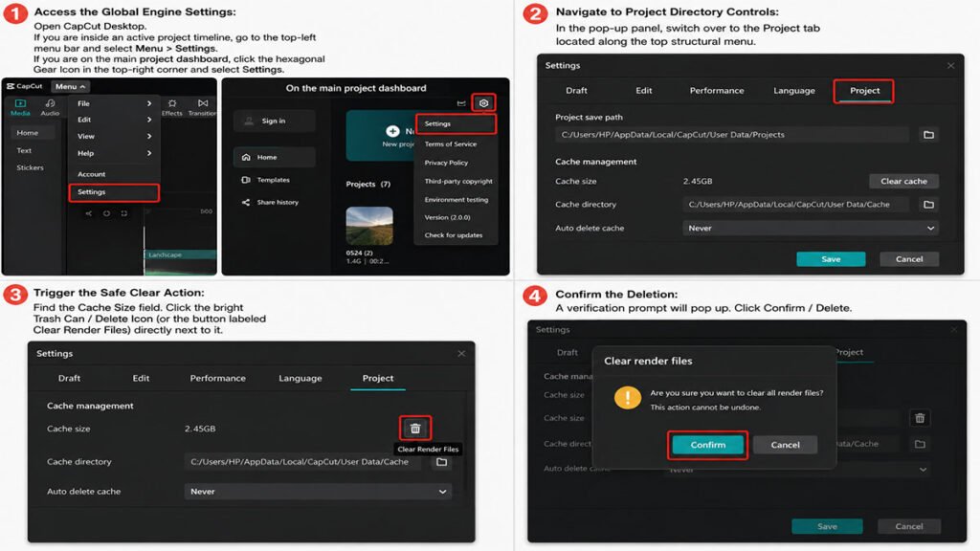The image size is (980, 551).
Task: Click Cancel in the step 2 Settings window
Action: pyautogui.click(x=909, y=259)
